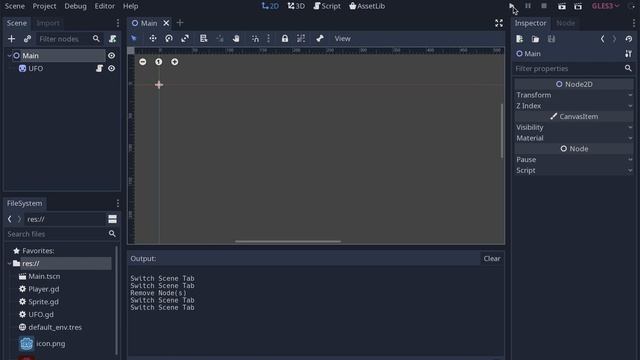Expand the Transform property section
640x360 pixels.
click(573, 95)
